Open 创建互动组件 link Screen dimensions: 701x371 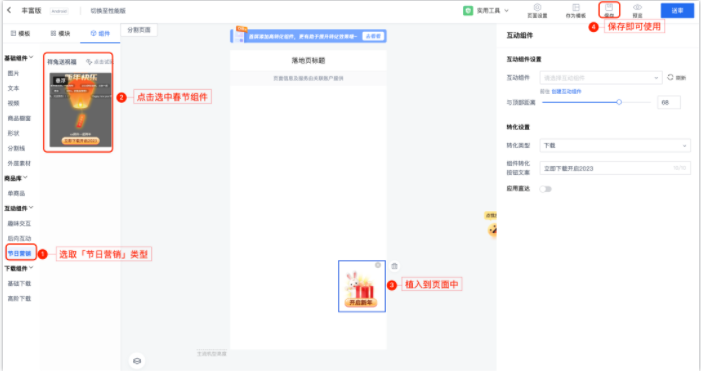pyautogui.click(x=566, y=91)
